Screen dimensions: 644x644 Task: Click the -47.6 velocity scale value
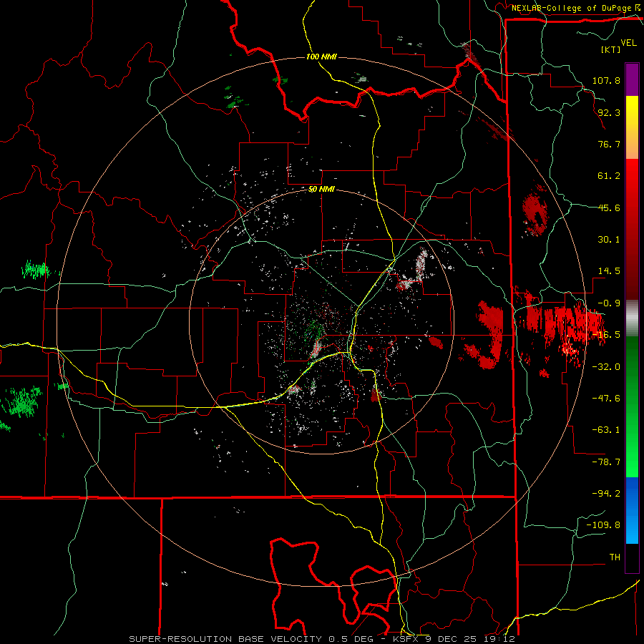click(x=606, y=399)
